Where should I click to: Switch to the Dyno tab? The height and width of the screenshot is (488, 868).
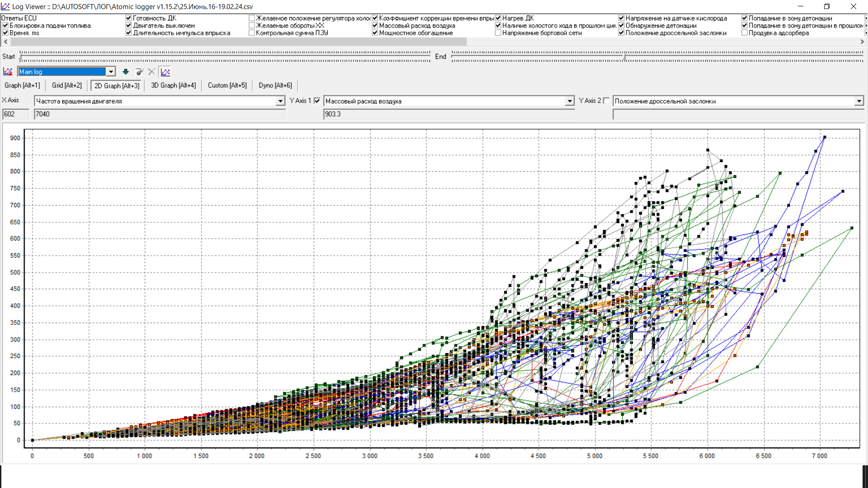coord(275,85)
